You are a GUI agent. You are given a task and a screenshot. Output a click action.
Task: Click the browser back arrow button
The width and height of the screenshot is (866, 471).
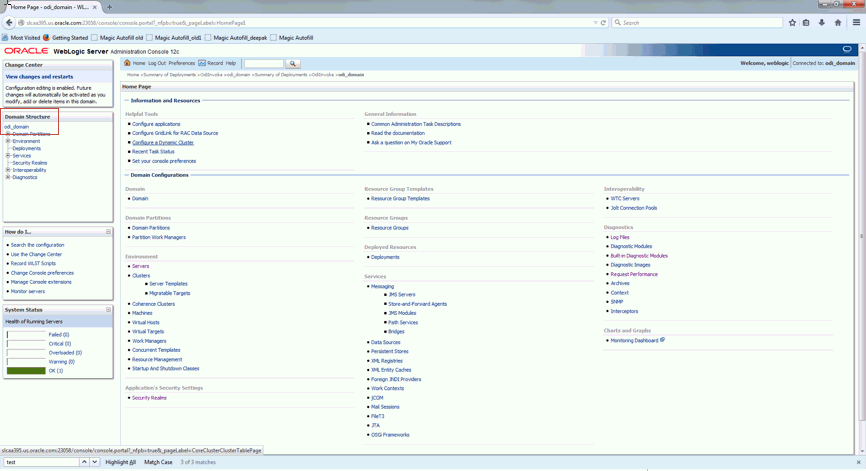9,23
